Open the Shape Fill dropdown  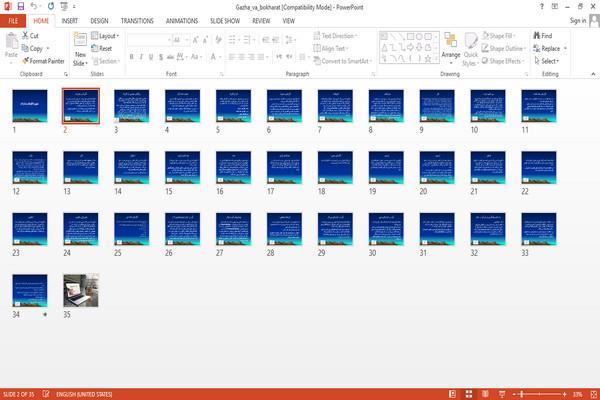[499, 36]
